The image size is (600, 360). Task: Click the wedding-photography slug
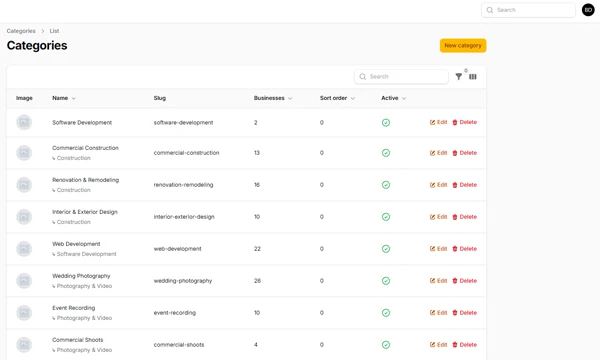coord(183,281)
